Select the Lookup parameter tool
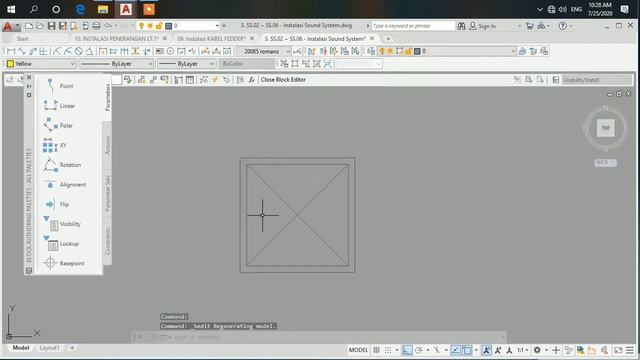This screenshot has height=360, width=640. point(61,244)
